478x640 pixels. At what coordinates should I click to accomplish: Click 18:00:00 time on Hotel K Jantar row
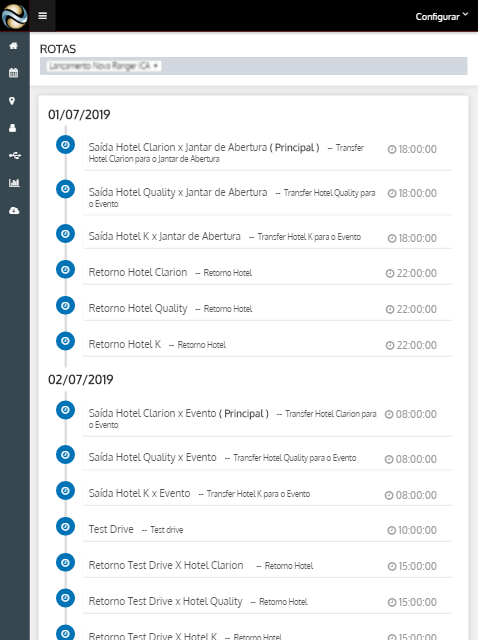(x=412, y=238)
